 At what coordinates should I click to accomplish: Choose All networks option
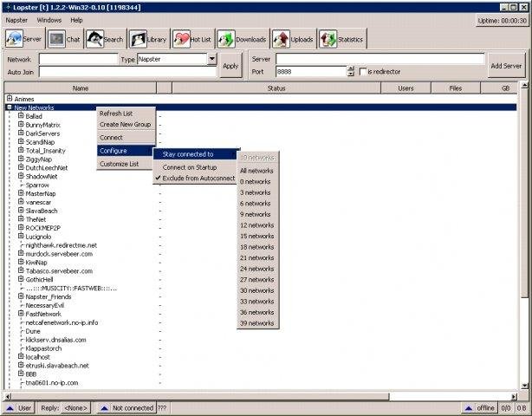pyautogui.click(x=257, y=171)
